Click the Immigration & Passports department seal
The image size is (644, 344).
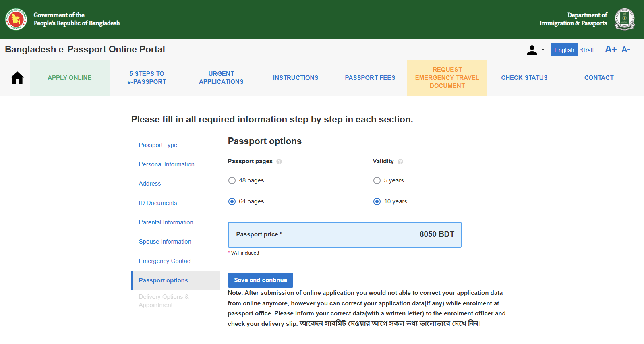pos(625,19)
